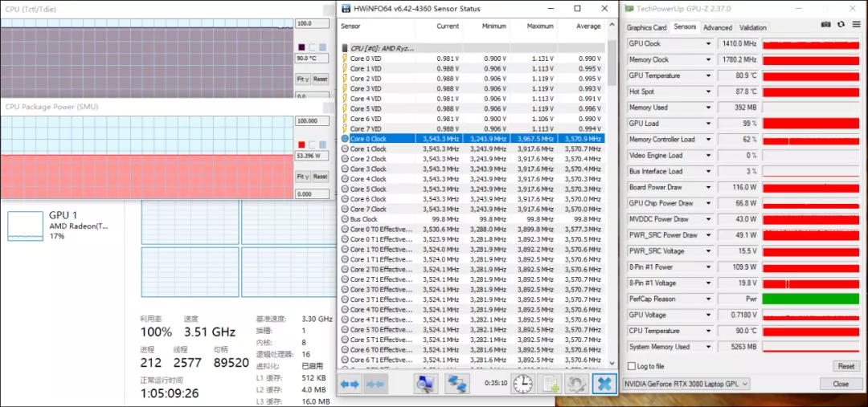The width and height of the screenshot is (868, 407).
Task: Click the clock reset-timer icon in HWiNFO
Action: click(522, 384)
